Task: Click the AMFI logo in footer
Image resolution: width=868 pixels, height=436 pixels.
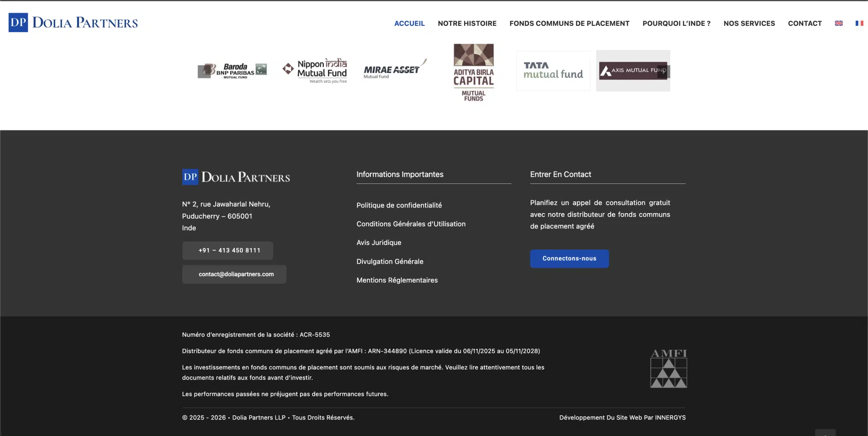Action: [x=668, y=368]
